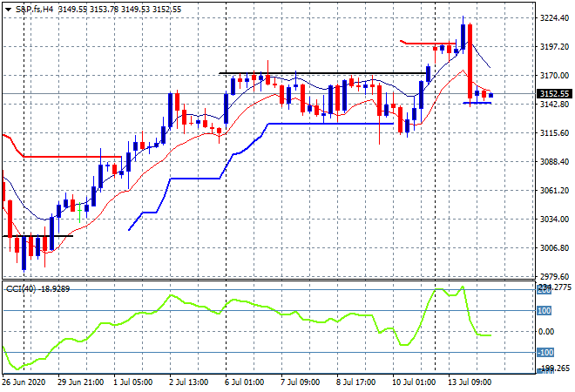The height and width of the screenshot is (392, 575).
Task: Click the 13 Jul 09:00 time label
Action: [470, 382]
